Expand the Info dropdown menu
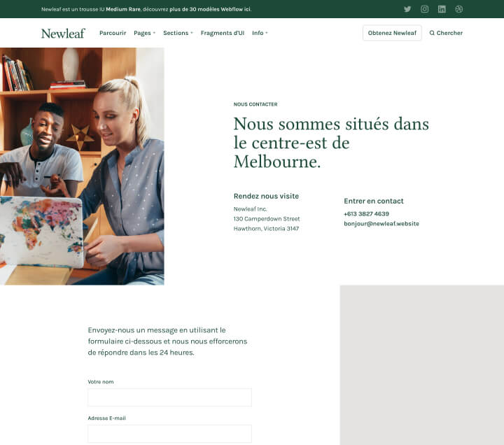This screenshot has width=504, height=445. [260, 33]
